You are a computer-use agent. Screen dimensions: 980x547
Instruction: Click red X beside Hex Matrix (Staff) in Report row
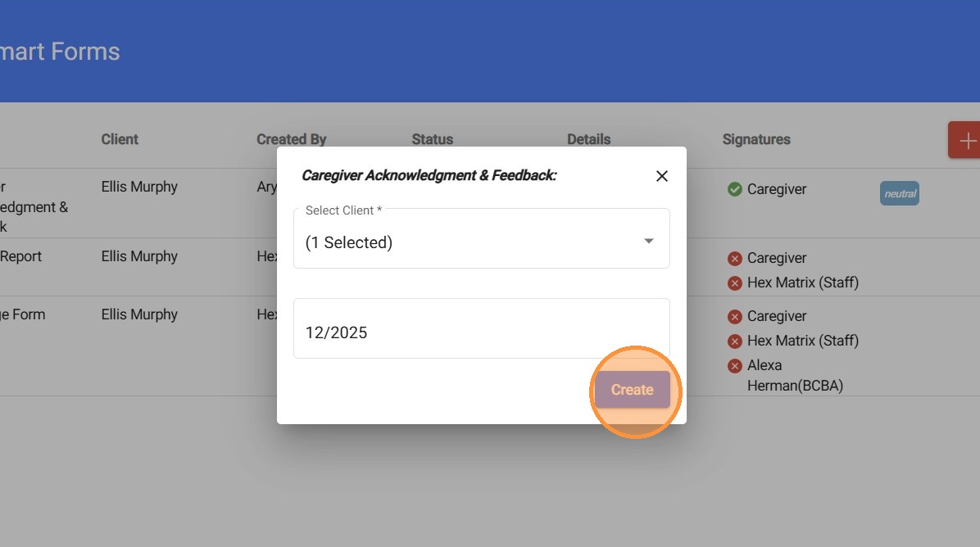point(734,283)
